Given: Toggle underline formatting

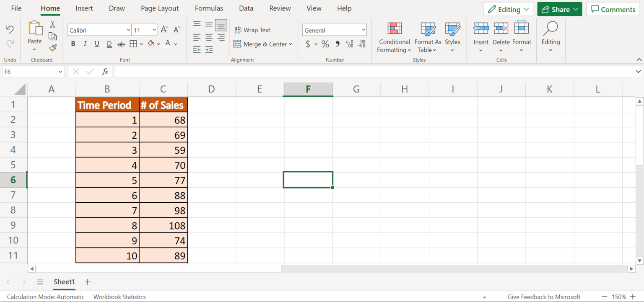Looking at the screenshot, I should tap(96, 44).
